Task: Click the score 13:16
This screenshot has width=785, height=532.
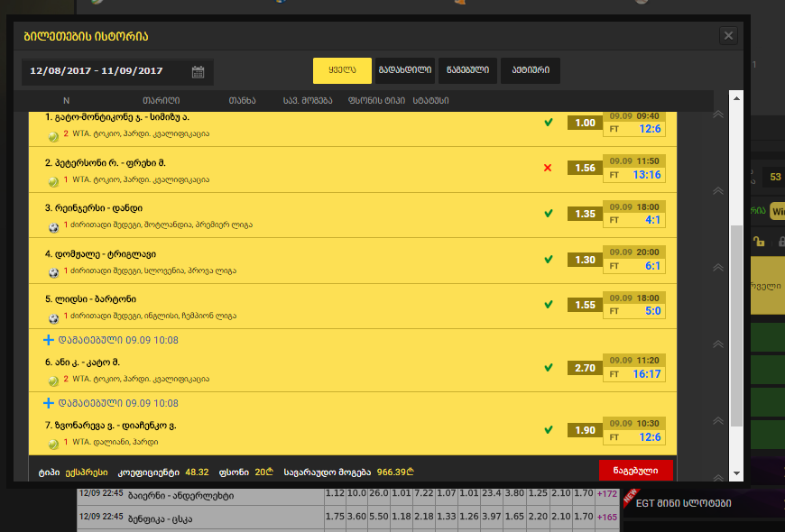Action: click(x=647, y=175)
